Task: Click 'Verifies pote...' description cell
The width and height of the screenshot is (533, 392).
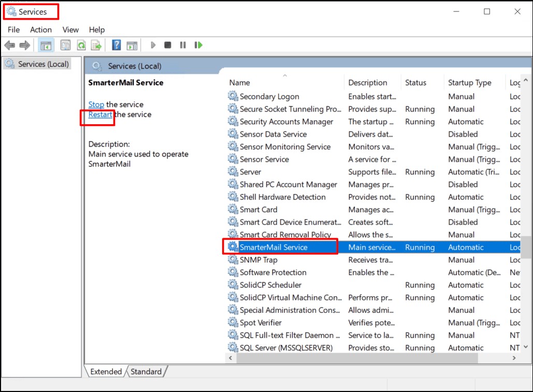Action: pos(371,323)
